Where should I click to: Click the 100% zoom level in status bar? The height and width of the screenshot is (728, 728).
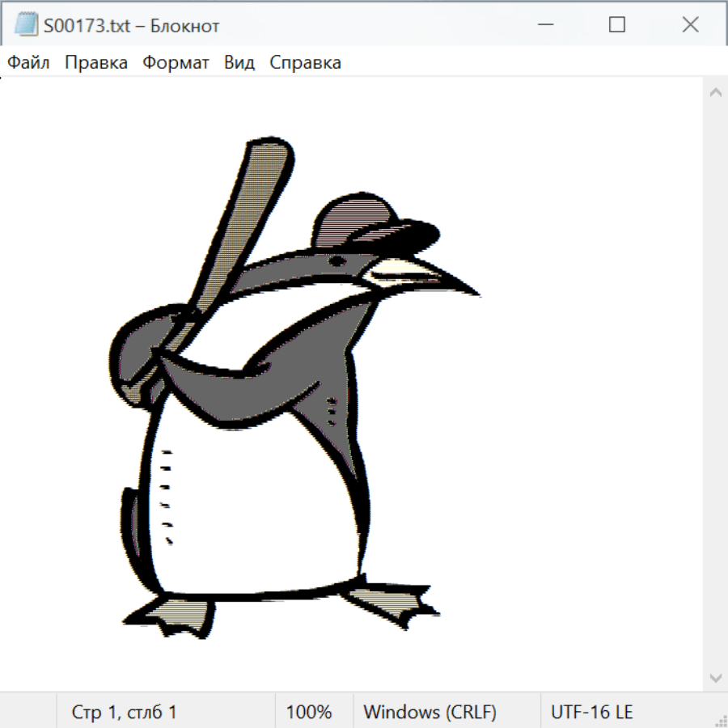pos(309,712)
